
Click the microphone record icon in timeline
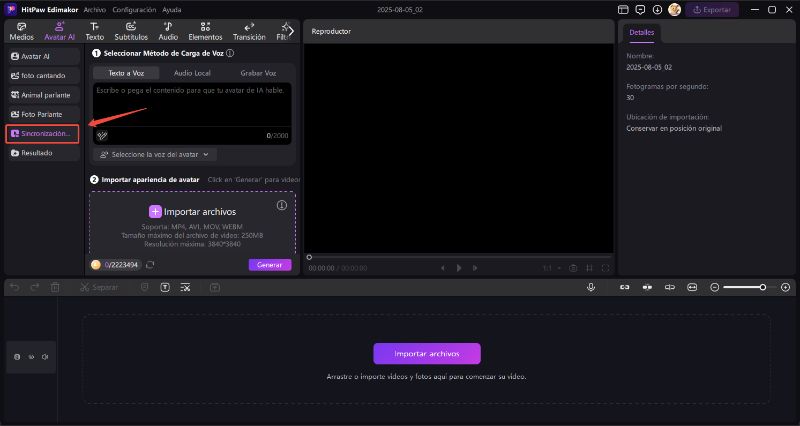click(x=591, y=287)
